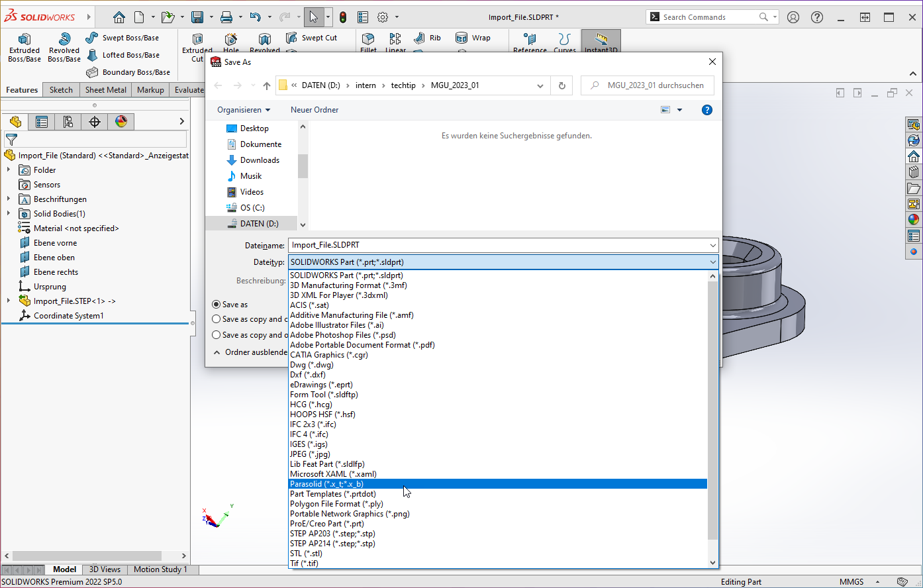This screenshot has height=588, width=923.
Task: Click the Rebuild traffic light icon
Action: (343, 17)
